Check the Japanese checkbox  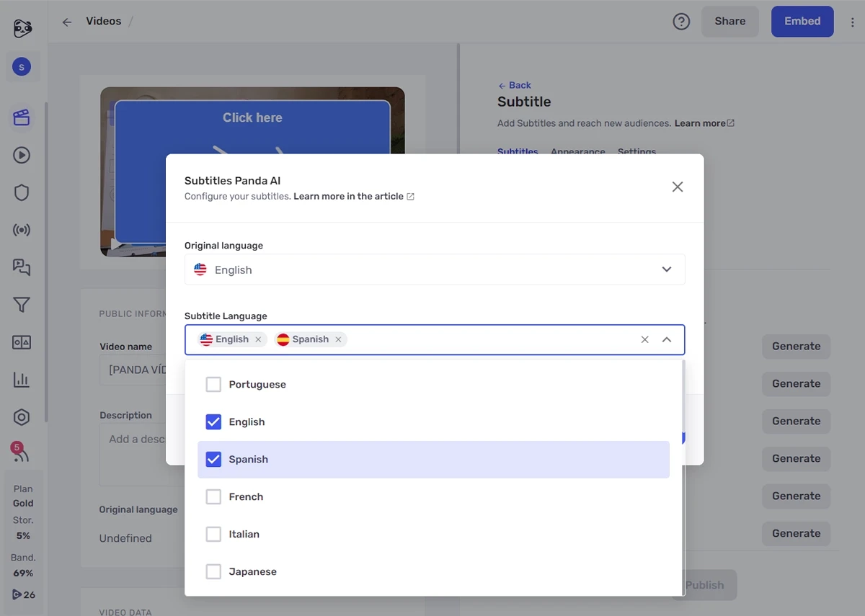213,572
